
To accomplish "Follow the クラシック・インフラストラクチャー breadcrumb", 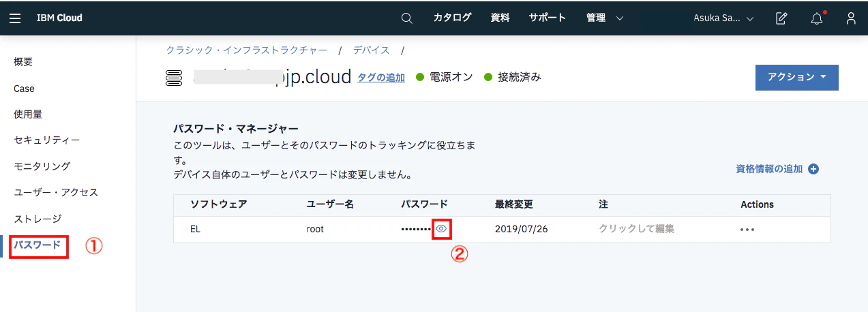I will tap(247, 50).
